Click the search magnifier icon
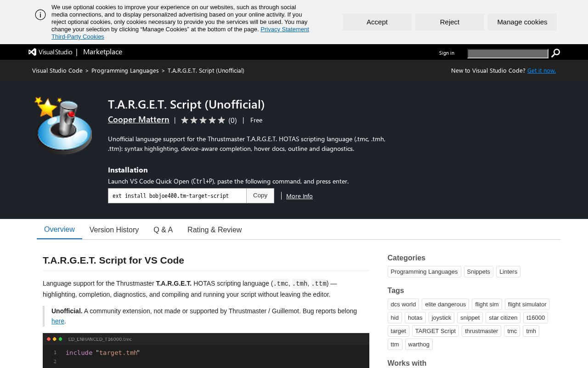The image size is (588, 368). [555, 53]
